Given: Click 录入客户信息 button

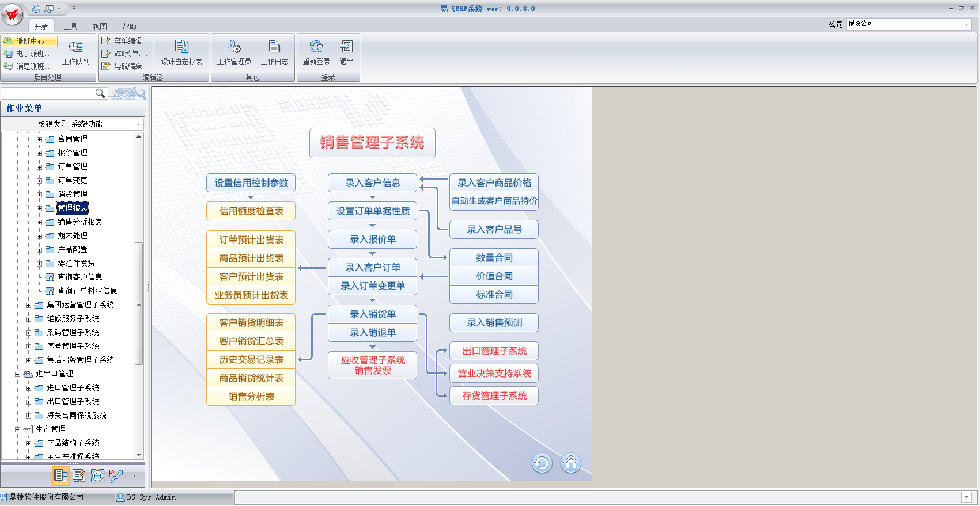Looking at the screenshot, I should coord(373,182).
